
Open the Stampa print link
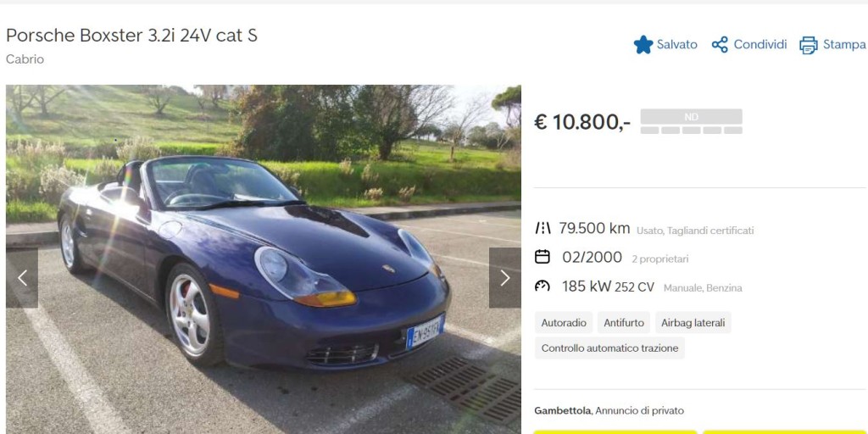coord(832,45)
